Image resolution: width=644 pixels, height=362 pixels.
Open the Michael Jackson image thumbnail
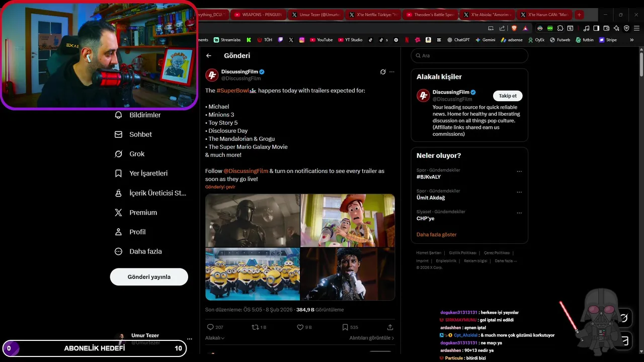348,274
